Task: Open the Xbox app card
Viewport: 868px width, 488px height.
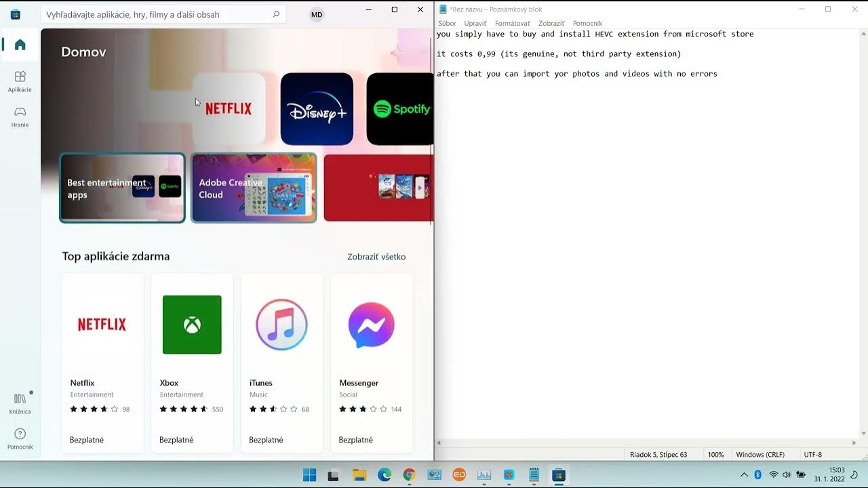Action: point(192,363)
